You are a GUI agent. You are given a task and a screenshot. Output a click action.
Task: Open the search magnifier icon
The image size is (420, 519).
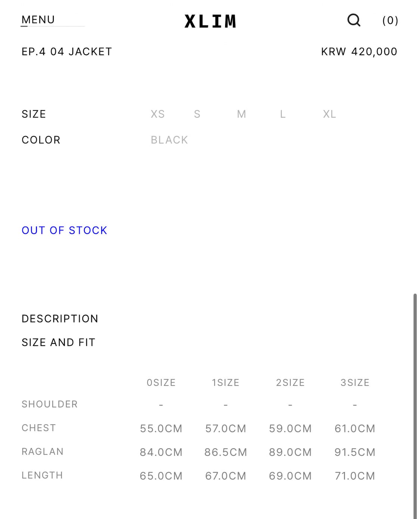point(354,20)
